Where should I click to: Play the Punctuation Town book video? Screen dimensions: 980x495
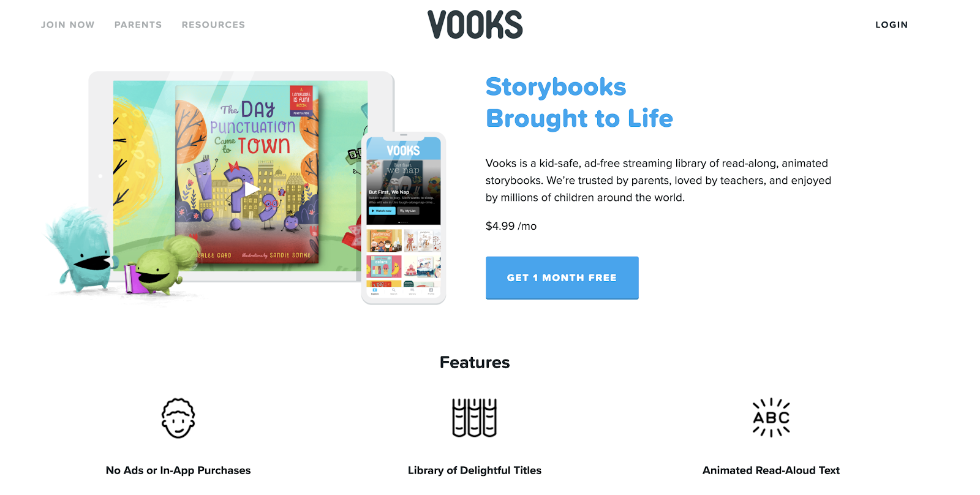click(x=251, y=189)
